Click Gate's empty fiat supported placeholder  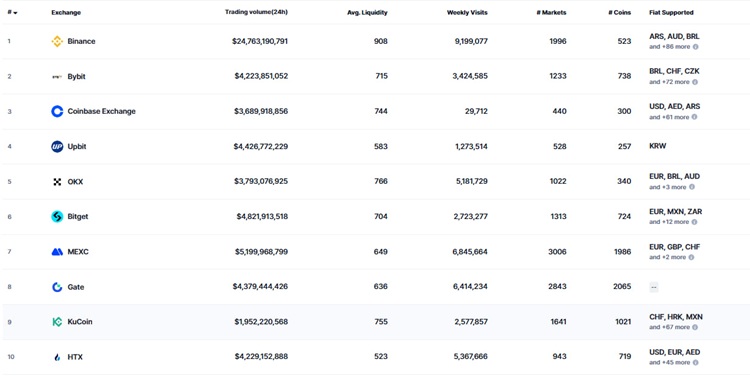coord(654,287)
